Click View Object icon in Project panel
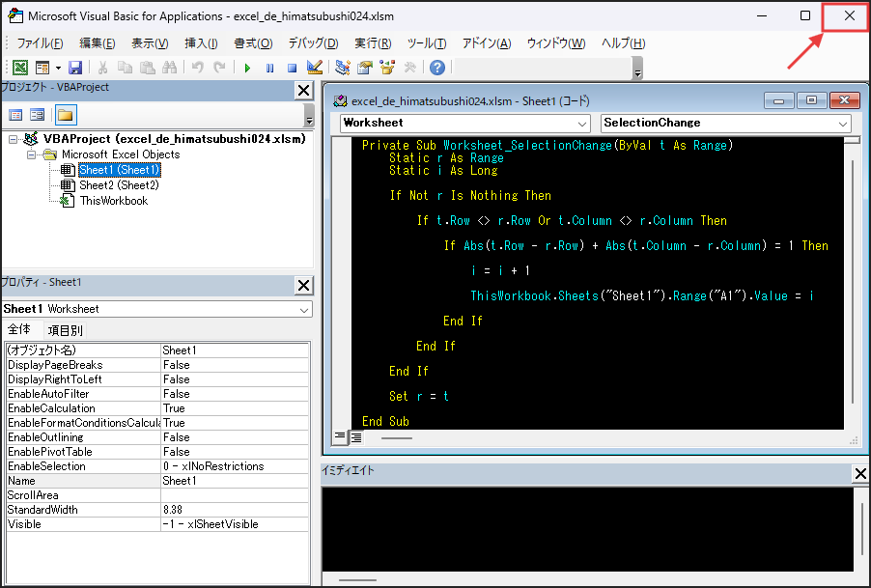Screen dimensions: 871x588 click(38, 115)
